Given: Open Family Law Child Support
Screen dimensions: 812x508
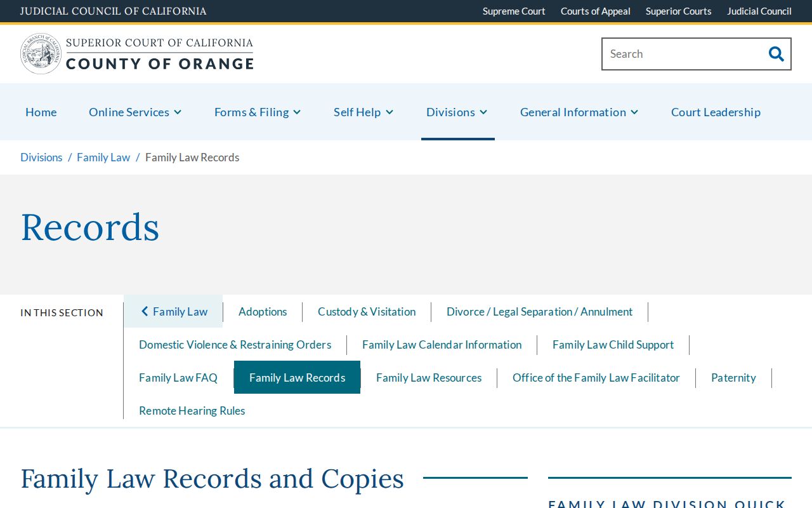Looking at the screenshot, I should tap(613, 345).
